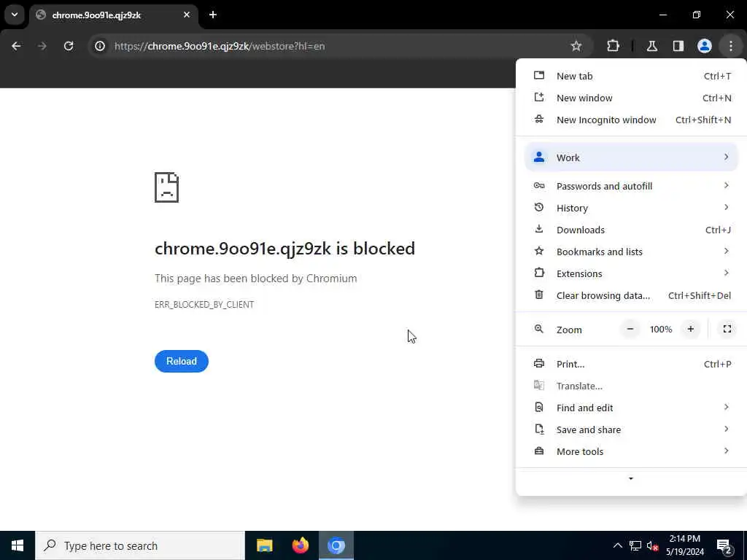This screenshot has height=560, width=747.
Task: Click the forward navigation arrow
Action: point(42,46)
